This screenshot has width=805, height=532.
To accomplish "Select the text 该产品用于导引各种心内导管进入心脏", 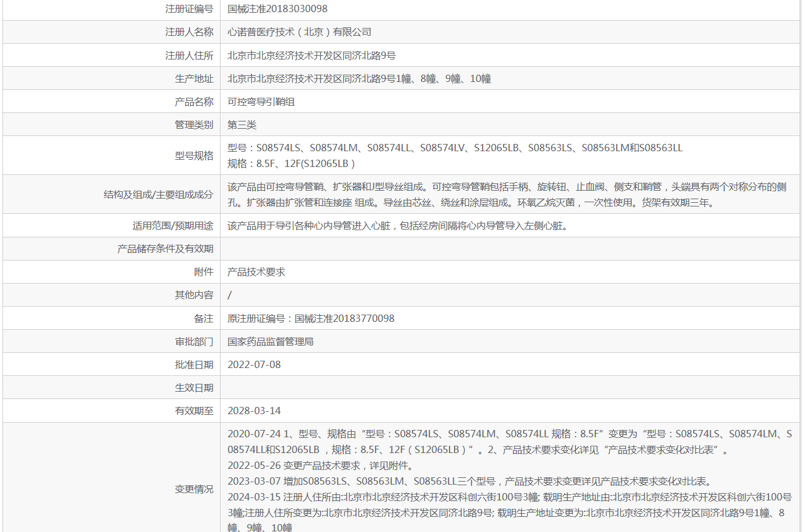I will (x=309, y=226).
